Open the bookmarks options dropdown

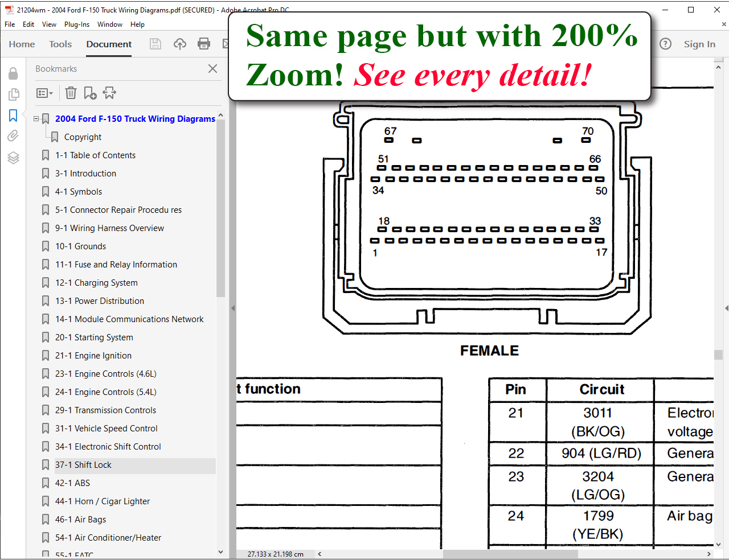pos(44,93)
